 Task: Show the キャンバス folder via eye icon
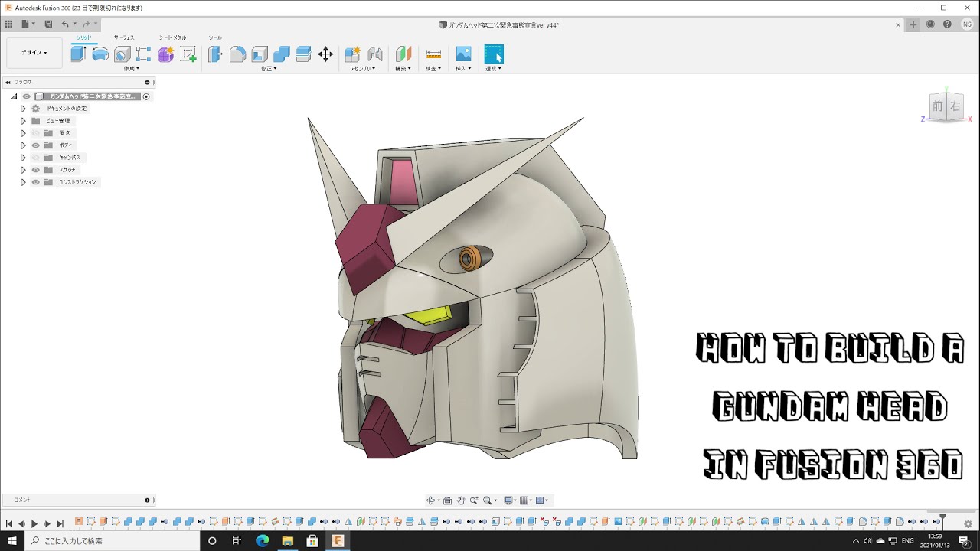35,158
